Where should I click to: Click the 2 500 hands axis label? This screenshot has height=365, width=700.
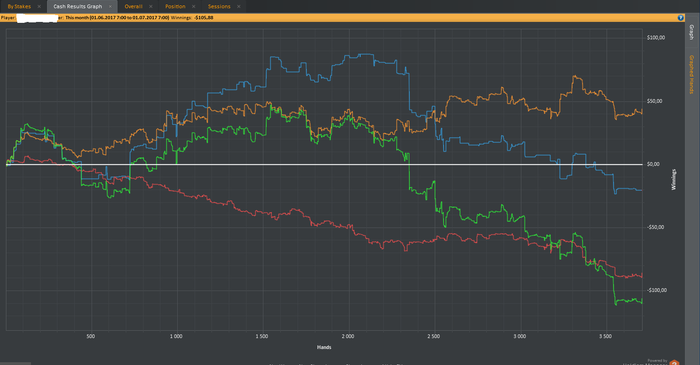coord(433,336)
